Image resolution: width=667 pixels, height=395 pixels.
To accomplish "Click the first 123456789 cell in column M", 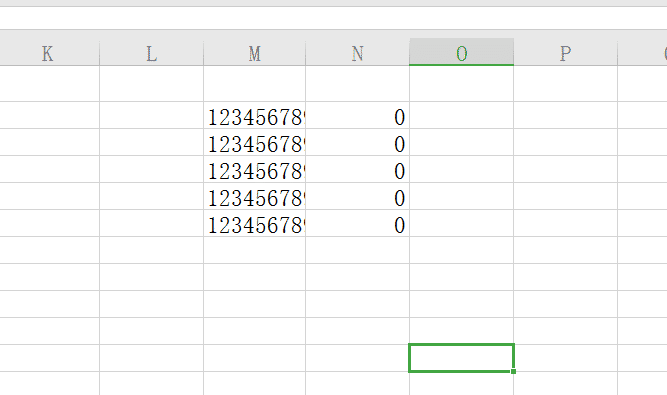I will tap(254, 115).
